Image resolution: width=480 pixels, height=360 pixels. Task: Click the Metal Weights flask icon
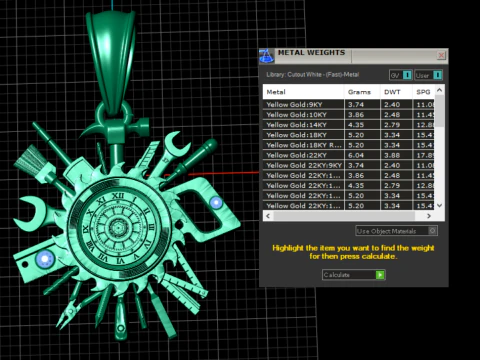pyautogui.click(x=267, y=56)
